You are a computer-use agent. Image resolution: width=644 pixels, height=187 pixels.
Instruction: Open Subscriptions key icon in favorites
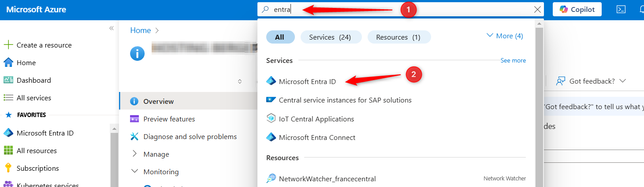8,168
